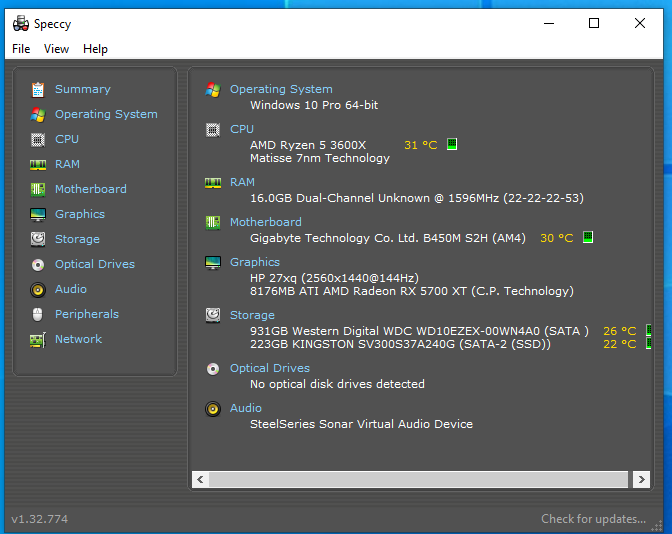Click the Graphics heading link in summary
Screen dimensions: 672x534
[255, 262]
